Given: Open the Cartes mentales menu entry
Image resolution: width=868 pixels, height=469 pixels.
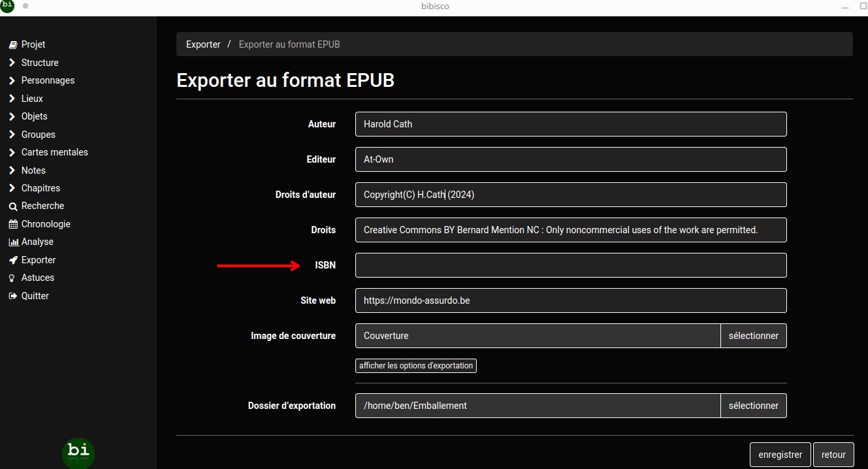Looking at the screenshot, I should 54,152.
